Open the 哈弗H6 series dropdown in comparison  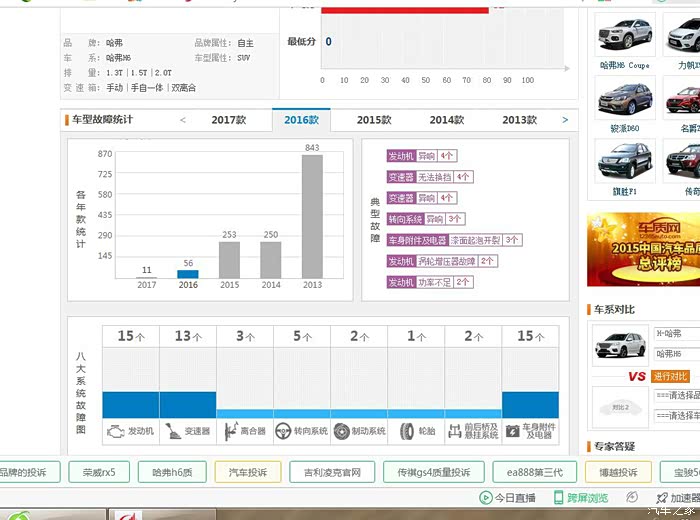click(677, 353)
